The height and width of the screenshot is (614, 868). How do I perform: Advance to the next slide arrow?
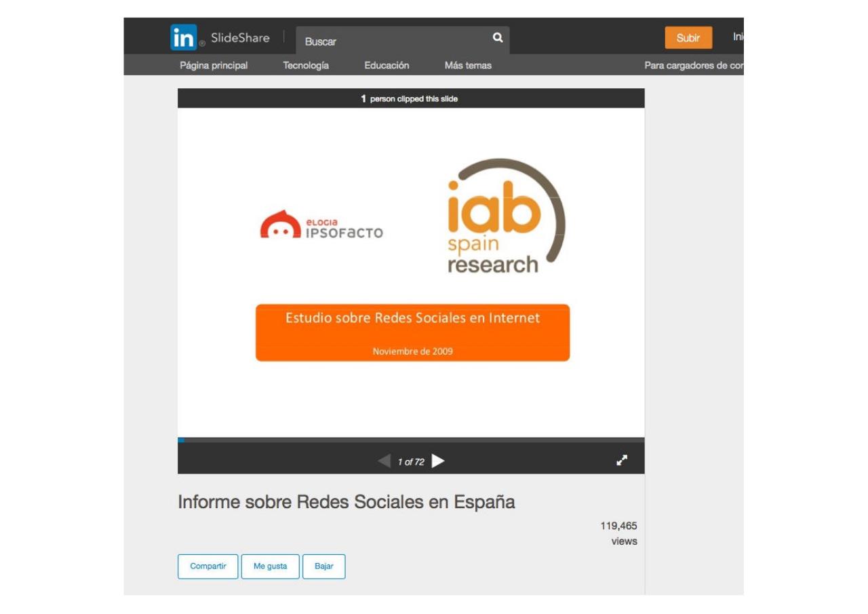(438, 461)
